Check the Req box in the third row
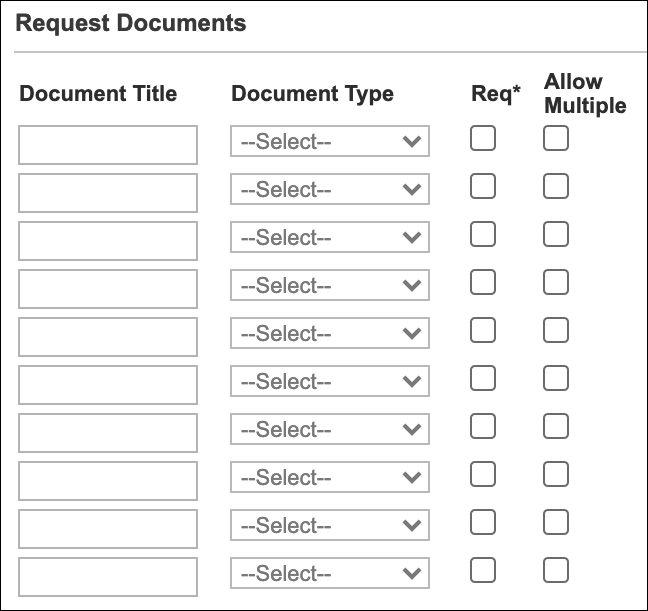 click(x=483, y=234)
